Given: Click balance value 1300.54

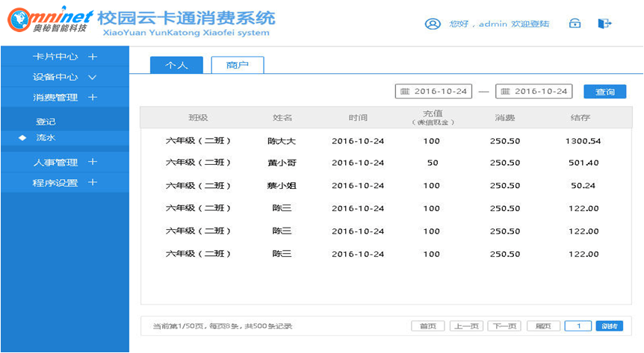Looking at the screenshot, I should [583, 141].
